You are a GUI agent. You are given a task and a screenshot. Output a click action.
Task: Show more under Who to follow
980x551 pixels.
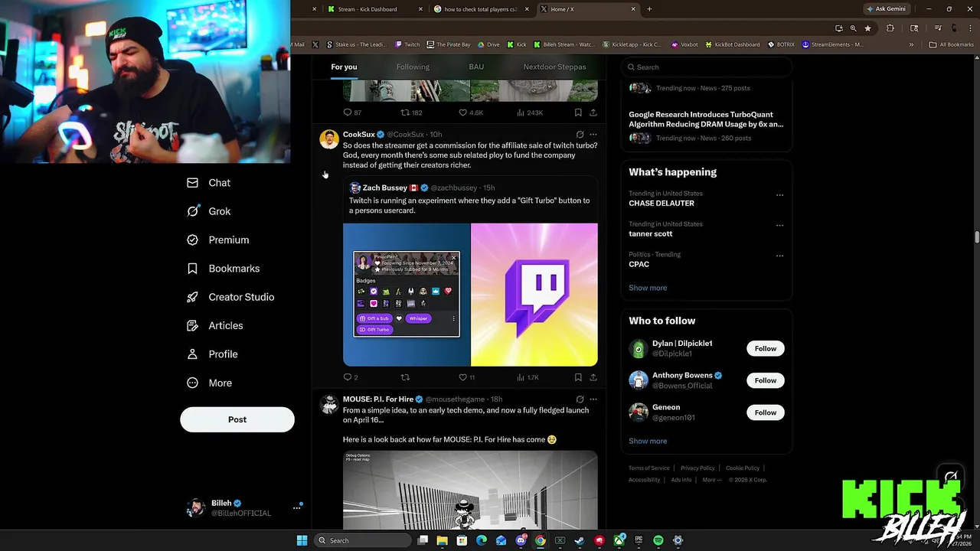click(648, 441)
